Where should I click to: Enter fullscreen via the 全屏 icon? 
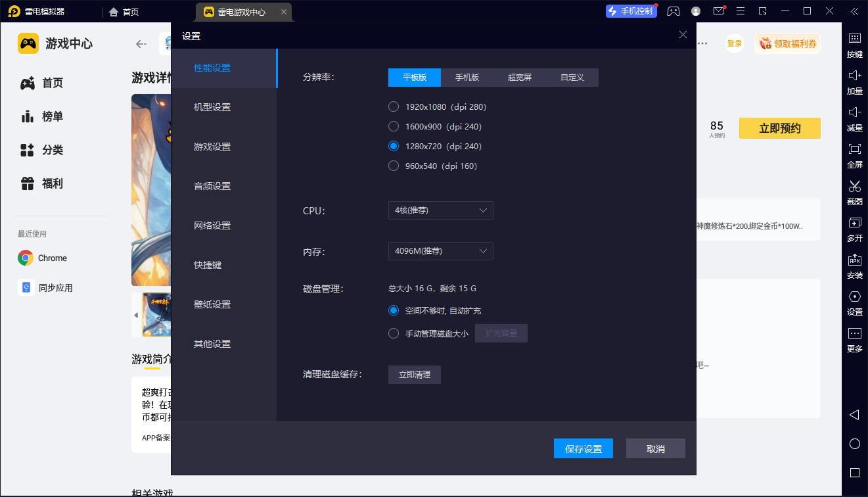click(x=854, y=156)
